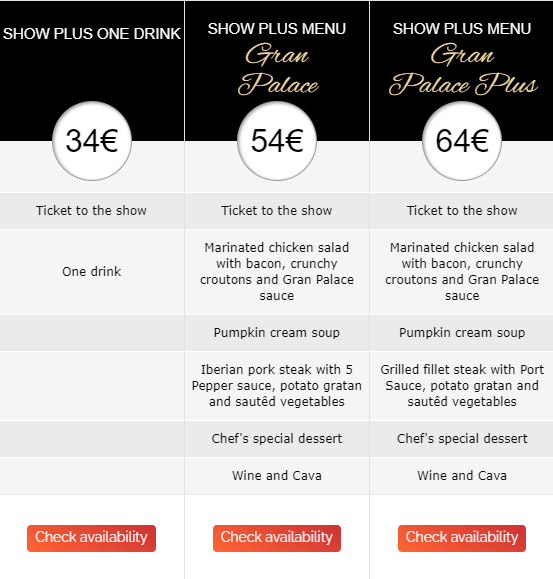
Task: Click Iberian pork steak menu description
Action: click(x=276, y=386)
